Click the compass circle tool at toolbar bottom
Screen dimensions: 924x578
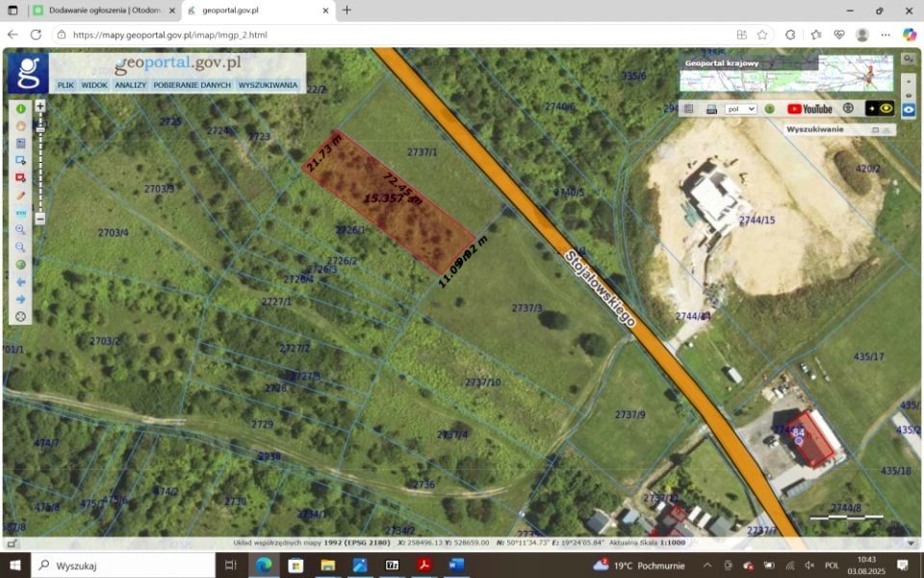(20, 317)
